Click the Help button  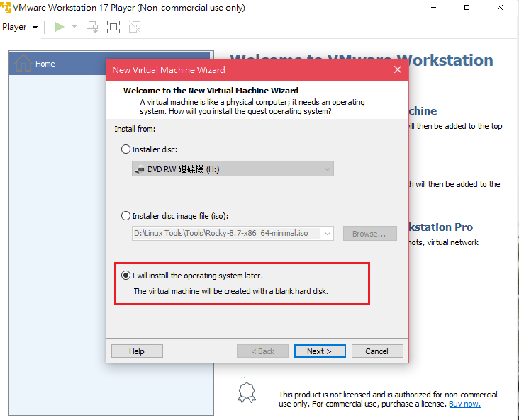(137, 351)
